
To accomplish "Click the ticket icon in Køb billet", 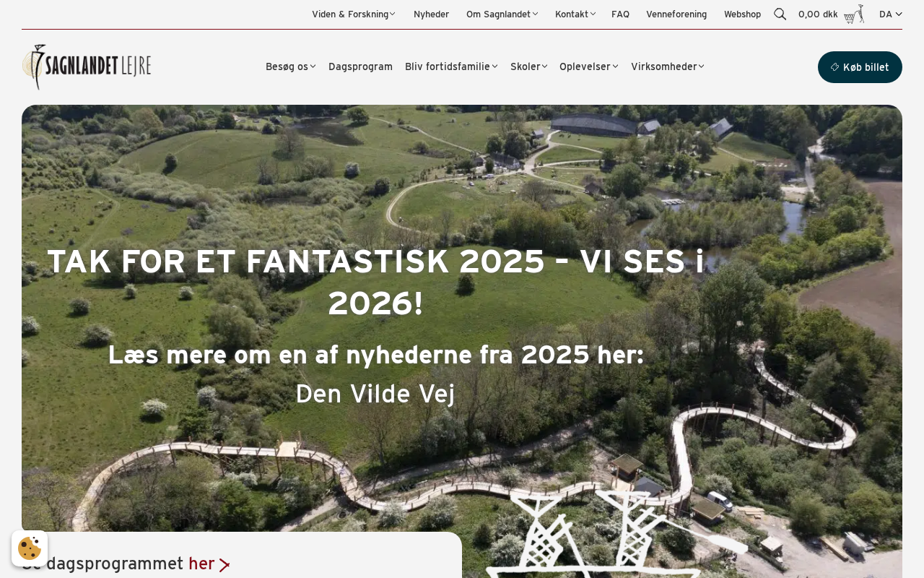I will coord(835,67).
